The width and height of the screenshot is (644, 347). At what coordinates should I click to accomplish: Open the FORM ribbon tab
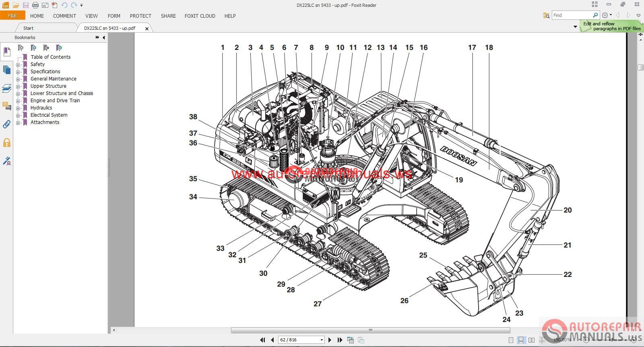point(114,16)
